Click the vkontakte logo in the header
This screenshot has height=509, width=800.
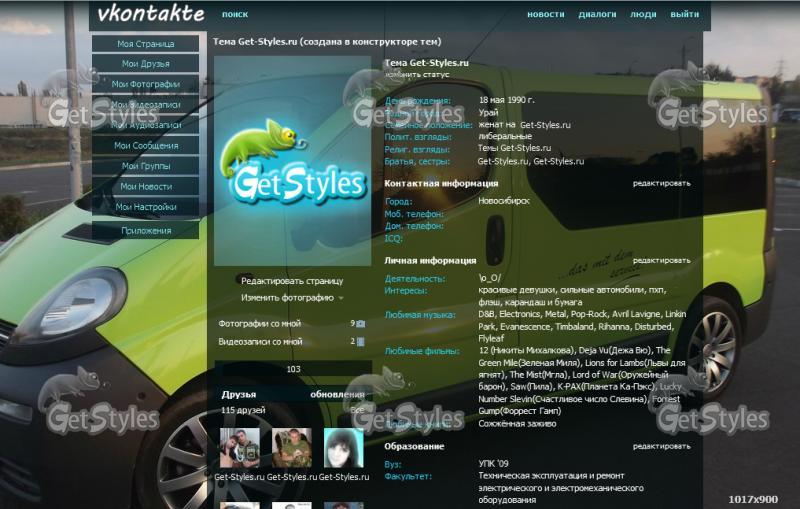[151, 14]
